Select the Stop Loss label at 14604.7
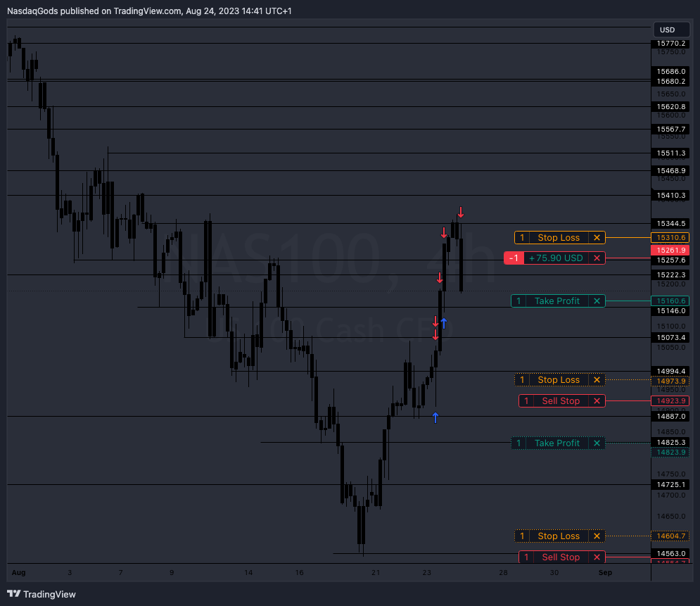This screenshot has width=700, height=606. pyautogui.click(x=559, y=536)
